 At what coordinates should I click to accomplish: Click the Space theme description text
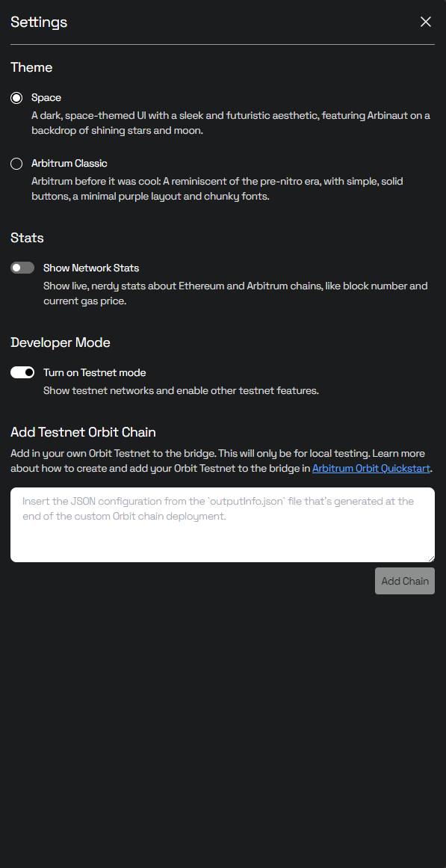[x=231, y=123]
